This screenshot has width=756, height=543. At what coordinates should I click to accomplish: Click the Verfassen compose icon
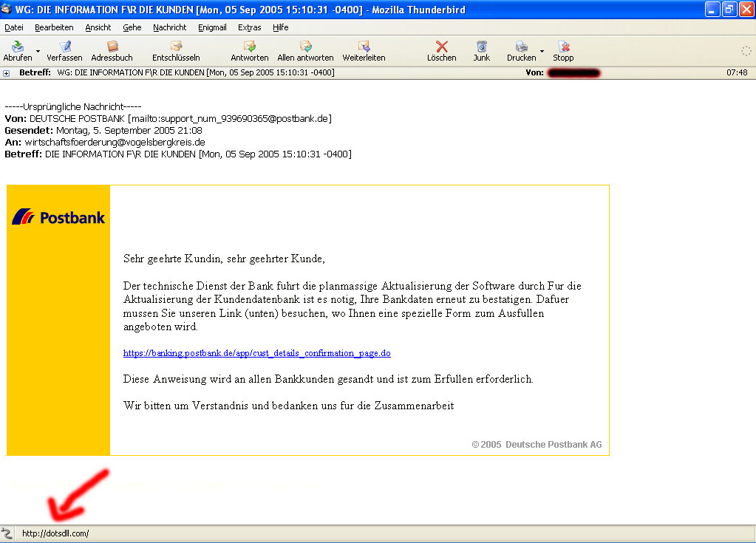(x=64, y=47)
